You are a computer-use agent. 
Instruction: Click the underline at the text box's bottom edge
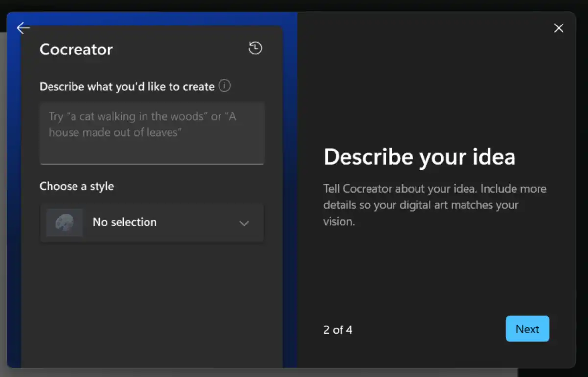151,164
